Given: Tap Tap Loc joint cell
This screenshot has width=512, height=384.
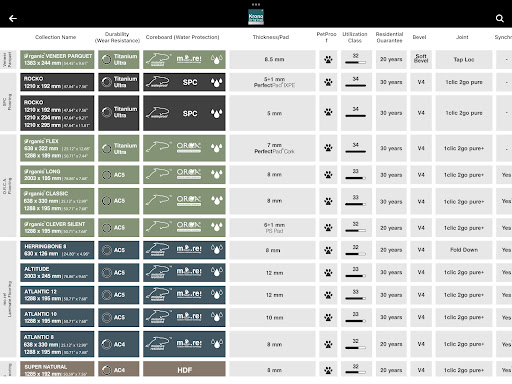Looking at the screenshot, I should coord(464,60).
